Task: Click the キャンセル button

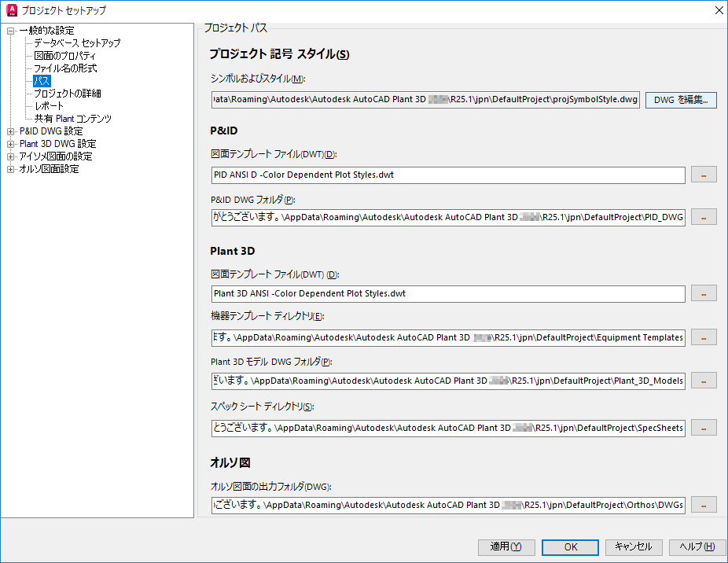Action: click(x=634, y=547)
